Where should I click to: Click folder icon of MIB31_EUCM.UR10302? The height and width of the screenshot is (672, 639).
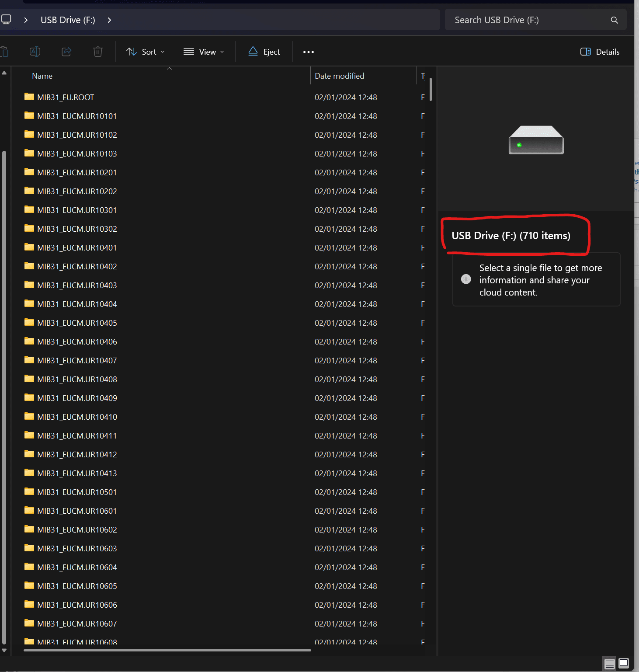tap(29, 228)
